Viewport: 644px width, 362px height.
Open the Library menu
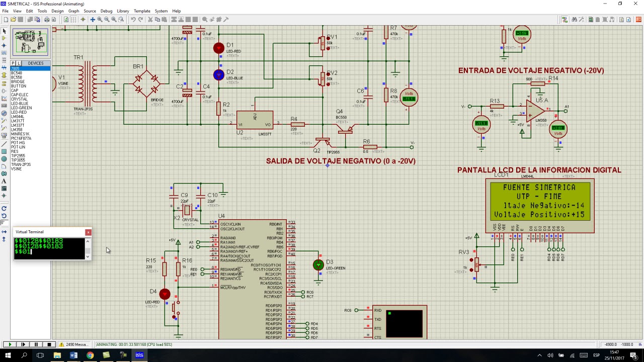coord(123,11)
